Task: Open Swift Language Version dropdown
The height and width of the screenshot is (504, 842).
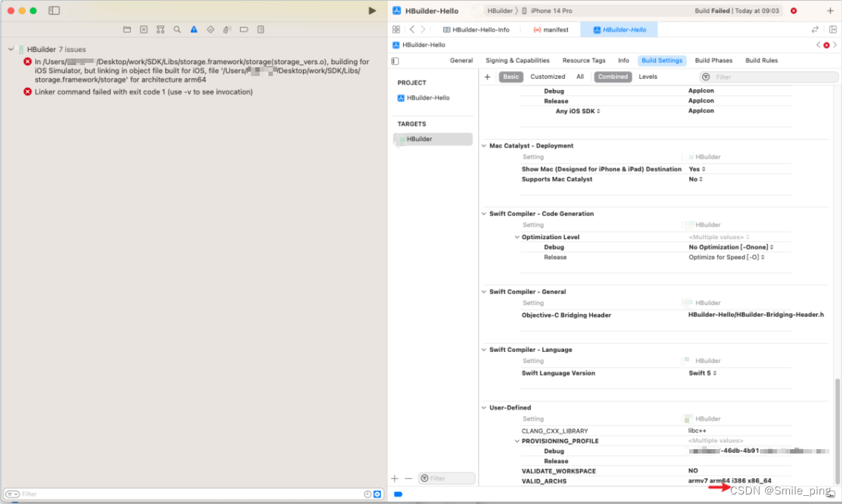Action: [x=702, y=373]
